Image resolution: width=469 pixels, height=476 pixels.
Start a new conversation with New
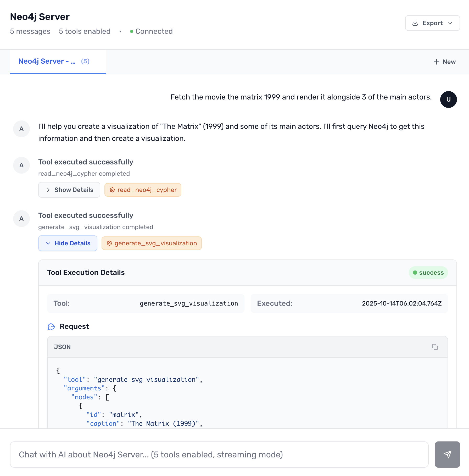point(444,62)
